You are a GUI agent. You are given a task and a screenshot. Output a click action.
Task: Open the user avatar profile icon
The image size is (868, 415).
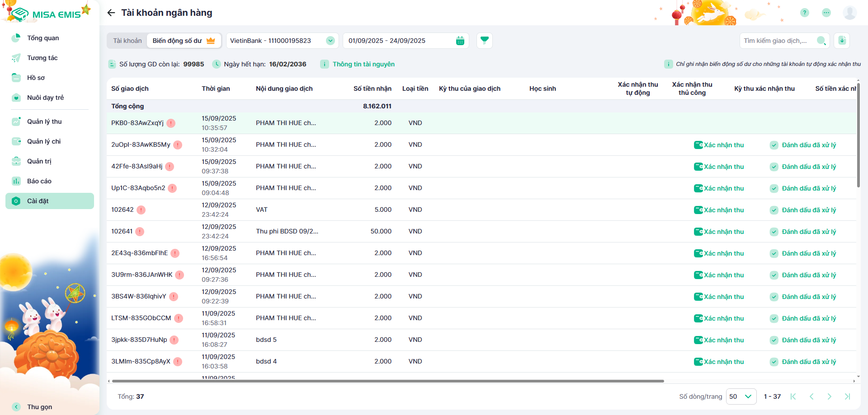(x=849, y=13)
